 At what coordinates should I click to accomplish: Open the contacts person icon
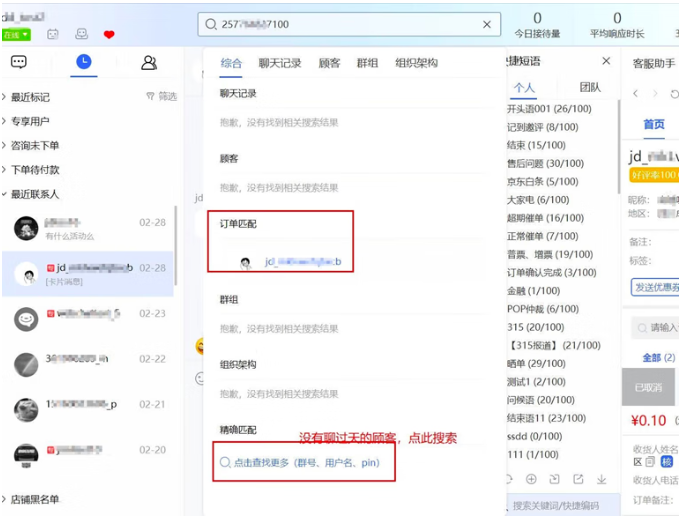[149, 63]
